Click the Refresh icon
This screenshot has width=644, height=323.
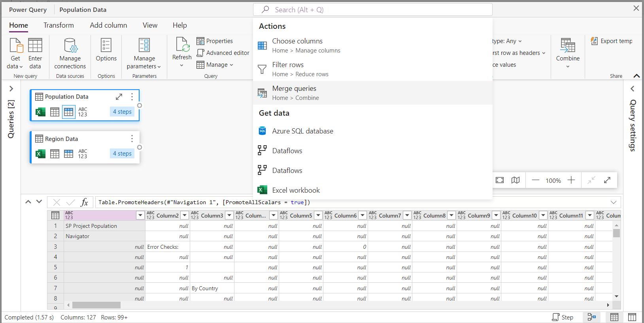pyautogui.click(x=182, y=45)
